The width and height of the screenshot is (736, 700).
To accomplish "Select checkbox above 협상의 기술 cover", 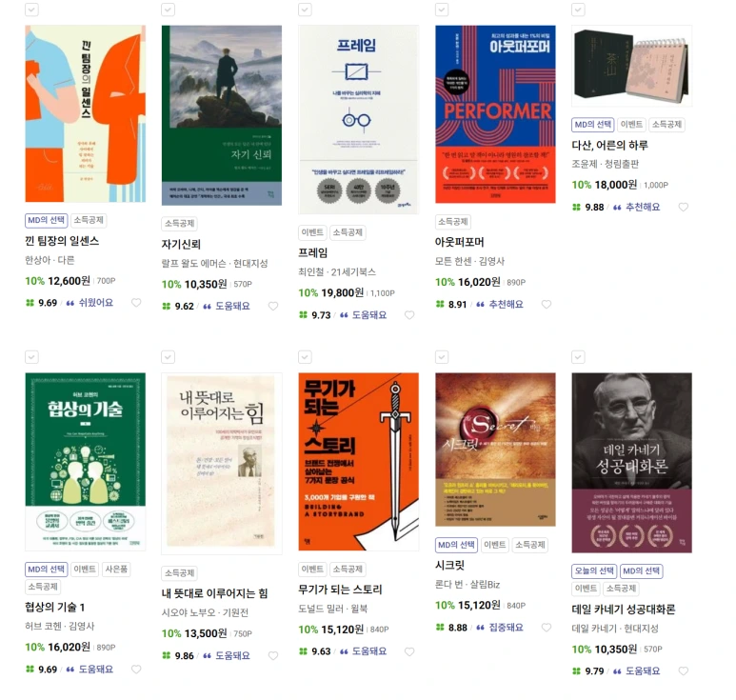I will coord(31,357).
